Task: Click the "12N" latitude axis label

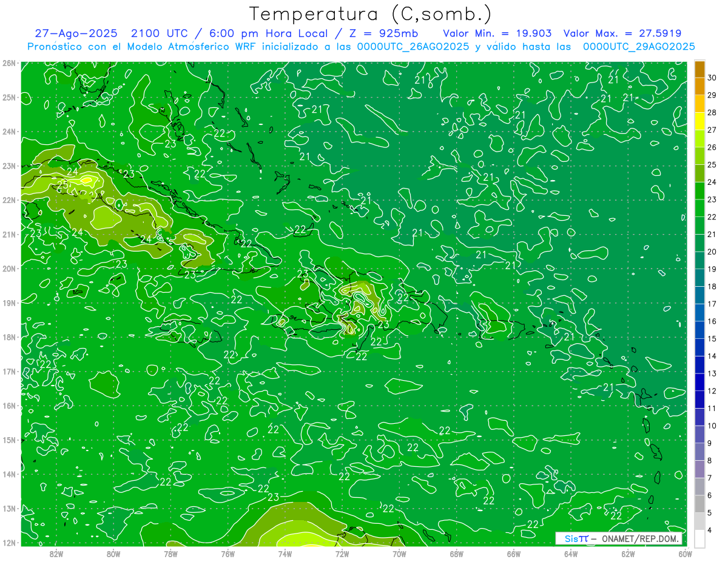Action: click(x=9, y=542)
